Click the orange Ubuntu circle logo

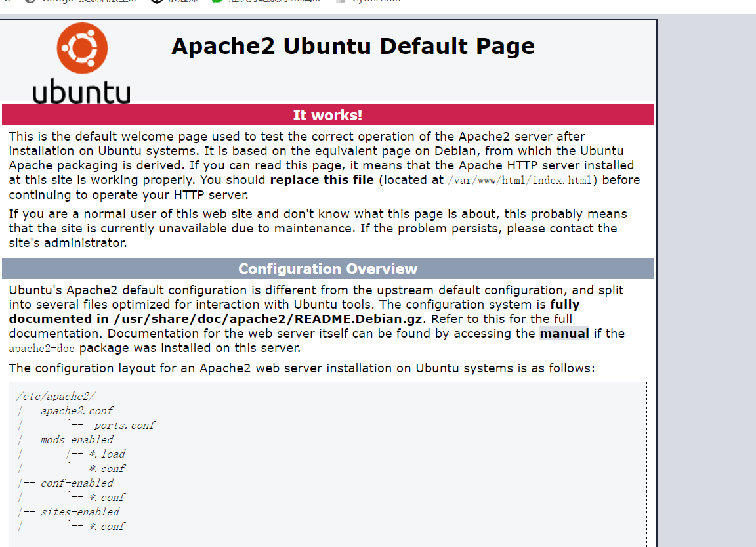pyautogui.click(x=82, y=48)
